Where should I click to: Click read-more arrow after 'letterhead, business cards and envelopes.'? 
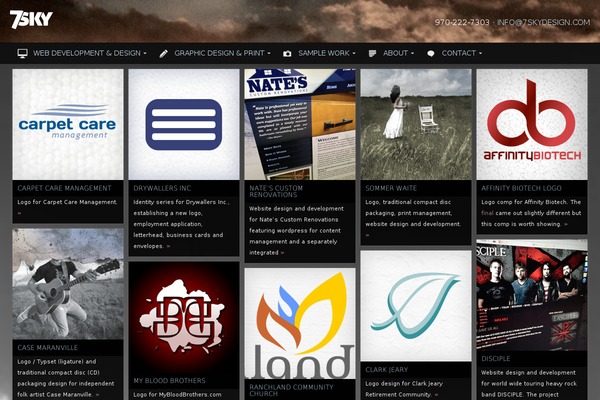[x=168, y=247]
